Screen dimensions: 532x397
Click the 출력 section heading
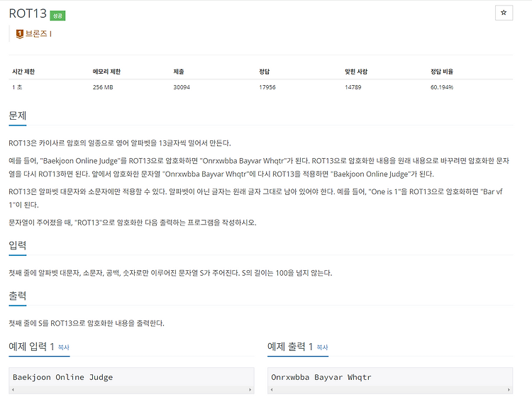18,296
